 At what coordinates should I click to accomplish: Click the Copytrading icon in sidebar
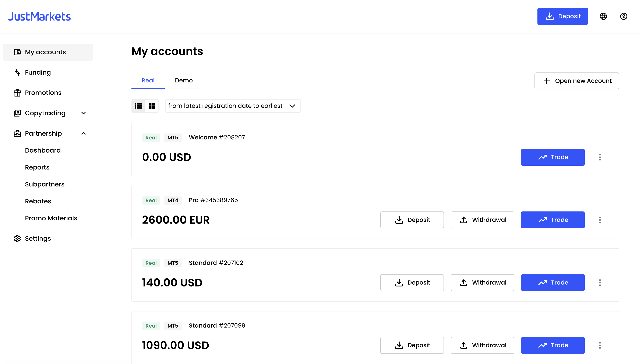click(17, 113)
